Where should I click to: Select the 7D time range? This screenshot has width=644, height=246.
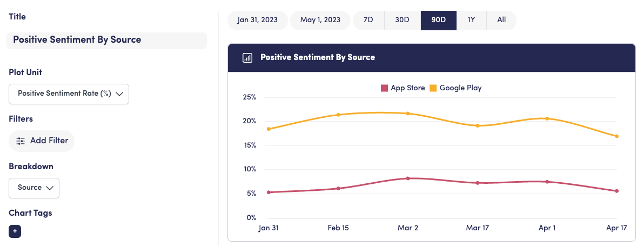point(368,20)
